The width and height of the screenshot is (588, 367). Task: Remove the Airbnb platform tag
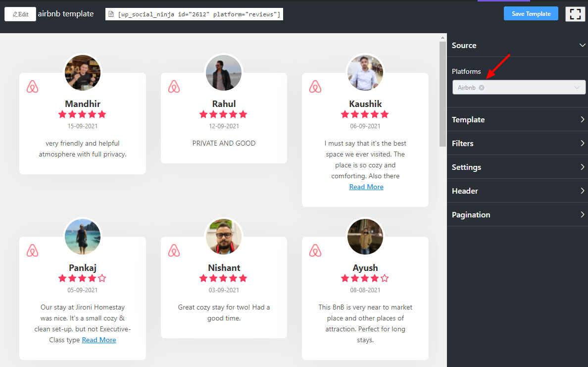[x=482, y=87]
